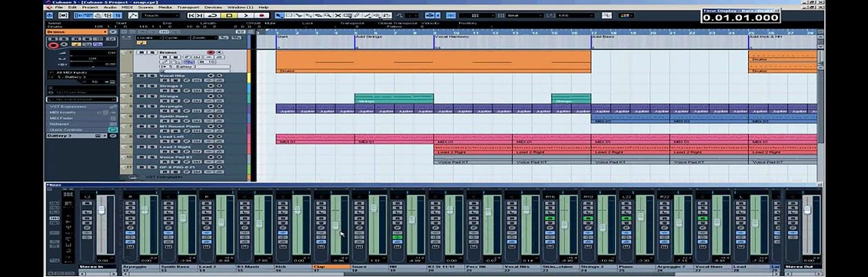Select the Erase tool
The width and height of the screenshot is (868, 277).
click(x=318, y=15)
